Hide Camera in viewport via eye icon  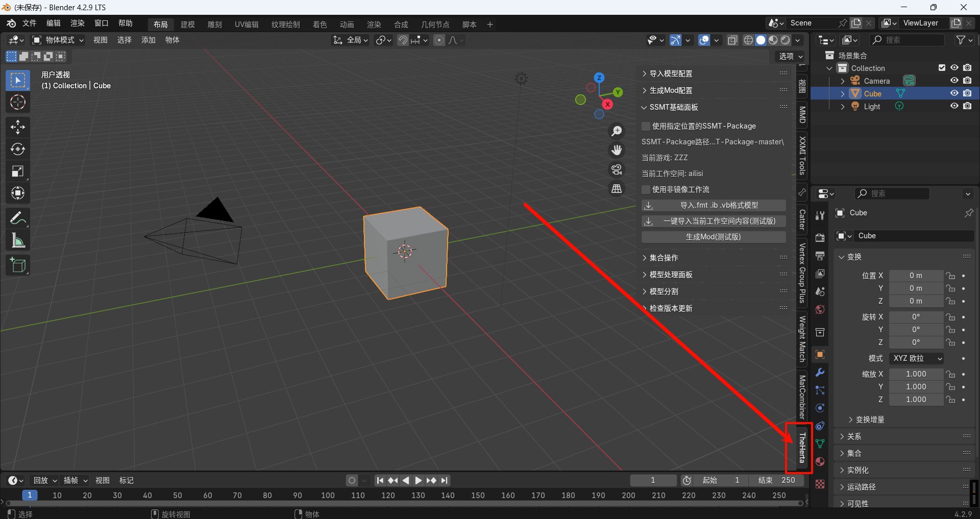954,81
